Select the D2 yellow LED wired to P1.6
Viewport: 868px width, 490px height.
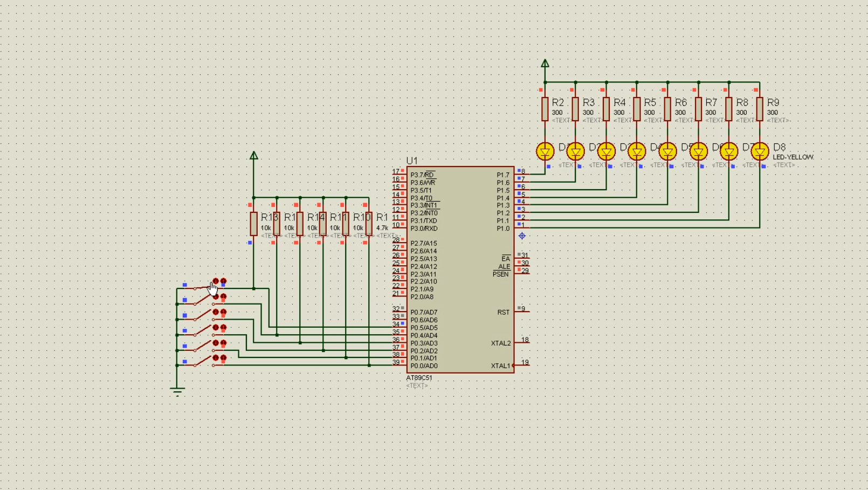[x=575, y=151]
